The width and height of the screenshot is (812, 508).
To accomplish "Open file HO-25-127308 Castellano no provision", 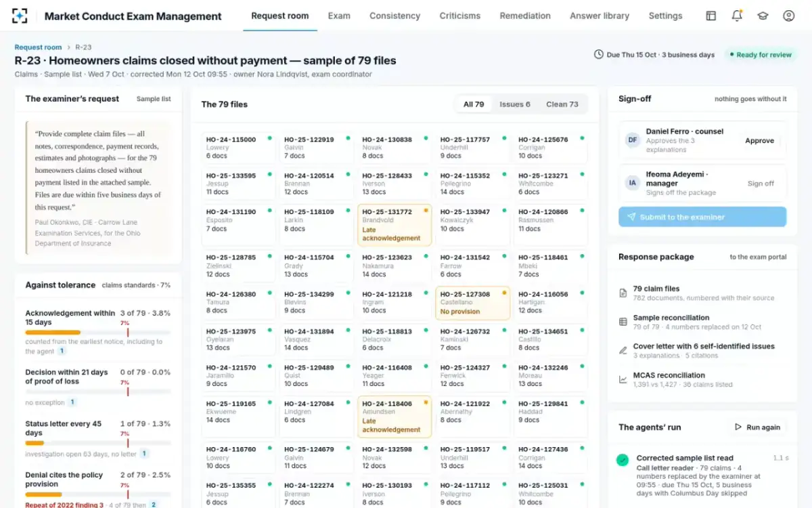I will pos(472,303).
